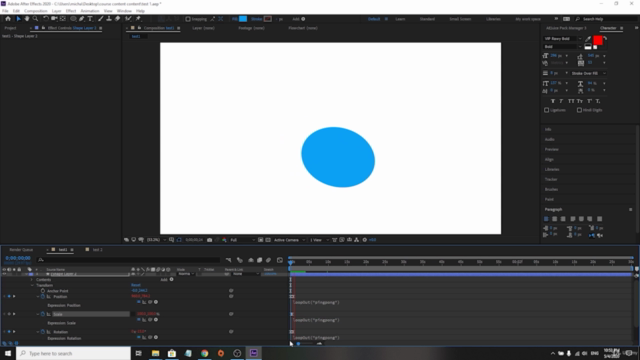This screenshot has width=640, height=360.
Task: Select the Hand tool
Action: tap(27, 19)
